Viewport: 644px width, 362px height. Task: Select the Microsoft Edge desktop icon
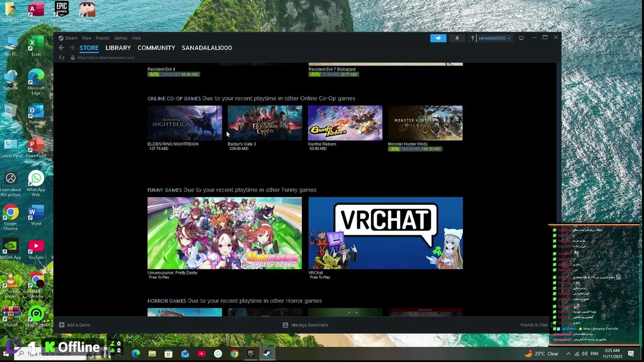coord(36,81)
